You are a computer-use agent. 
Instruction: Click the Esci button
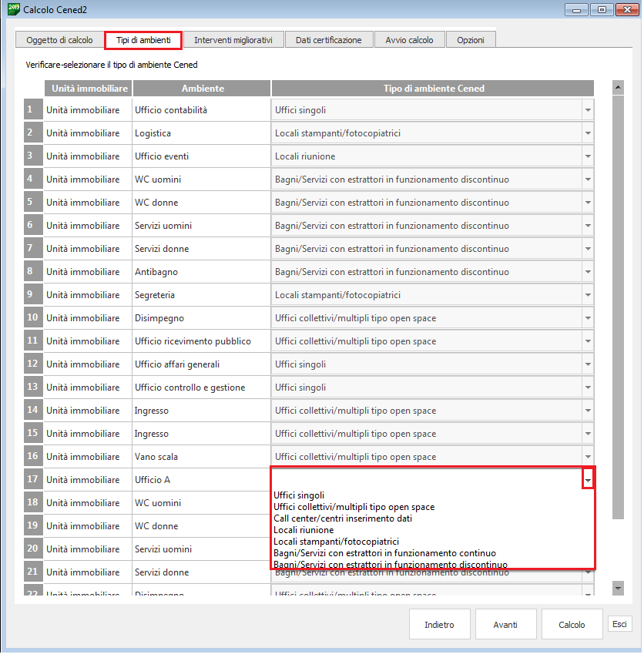[x=619, y=624]
